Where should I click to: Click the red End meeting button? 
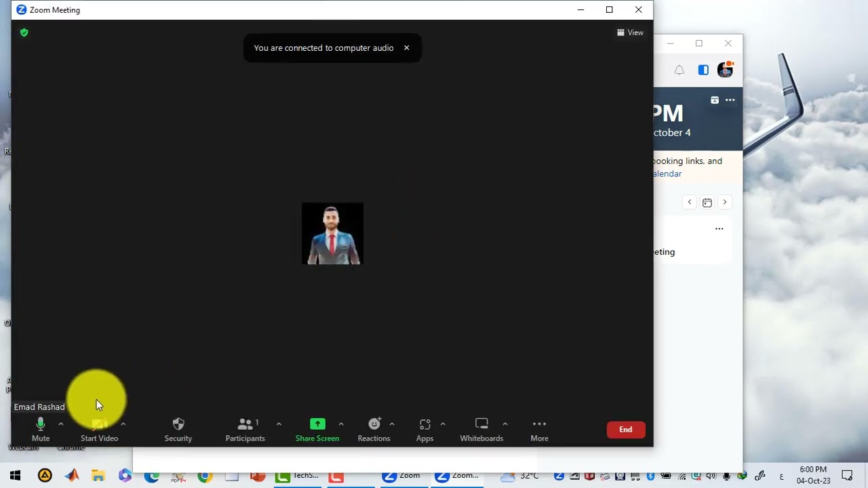coord(626,430)
